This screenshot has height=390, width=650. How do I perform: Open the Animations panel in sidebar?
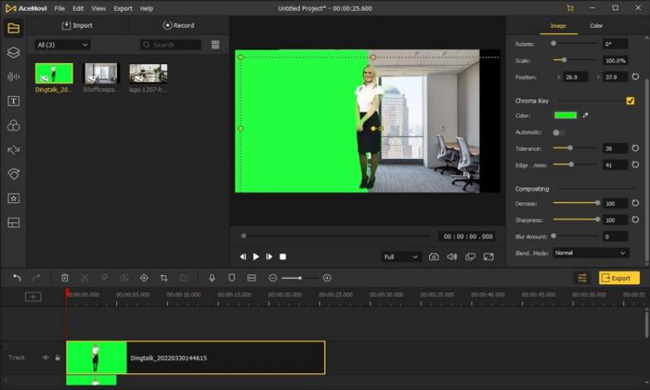coord(13,174)
